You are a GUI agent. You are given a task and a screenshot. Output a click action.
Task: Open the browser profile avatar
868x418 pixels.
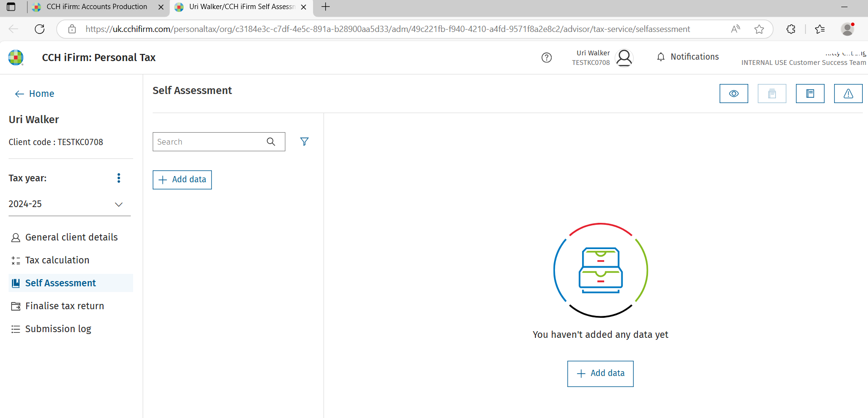[847, 29]
